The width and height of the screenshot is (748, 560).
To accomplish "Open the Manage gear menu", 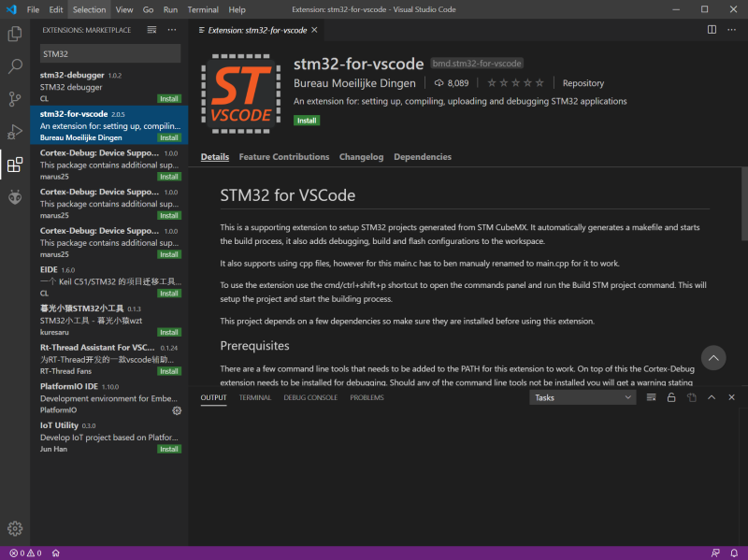I will click(x=14, y=528).
